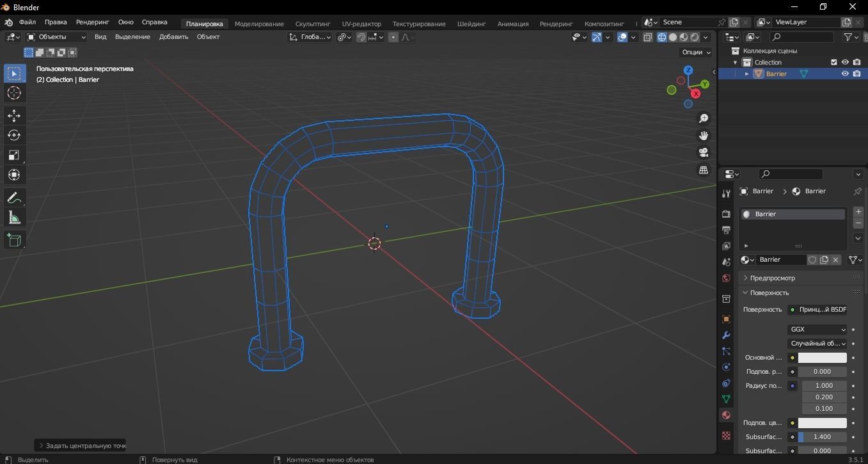
Task: Open the Опции dropdown
Action: click(x=696, y=52)
